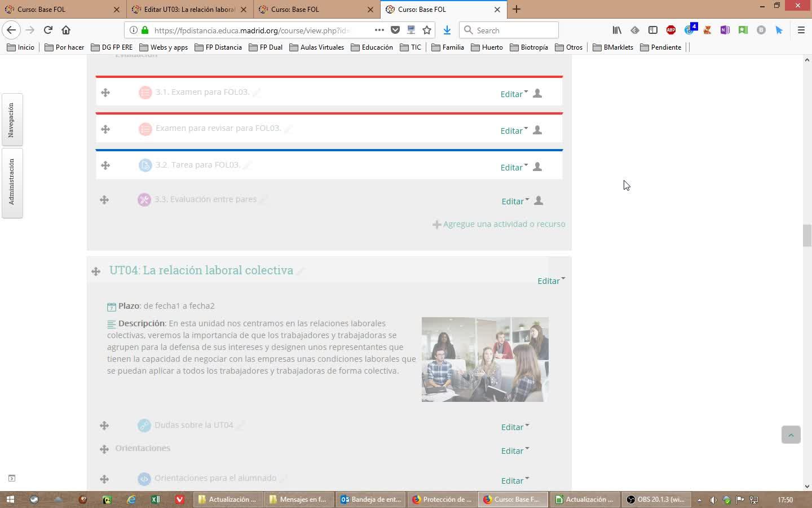This screenshot has height=508, width=812.
Task: Click move handle for 3.3 Evaluación entre pares
Action: [x=104, y=200]
